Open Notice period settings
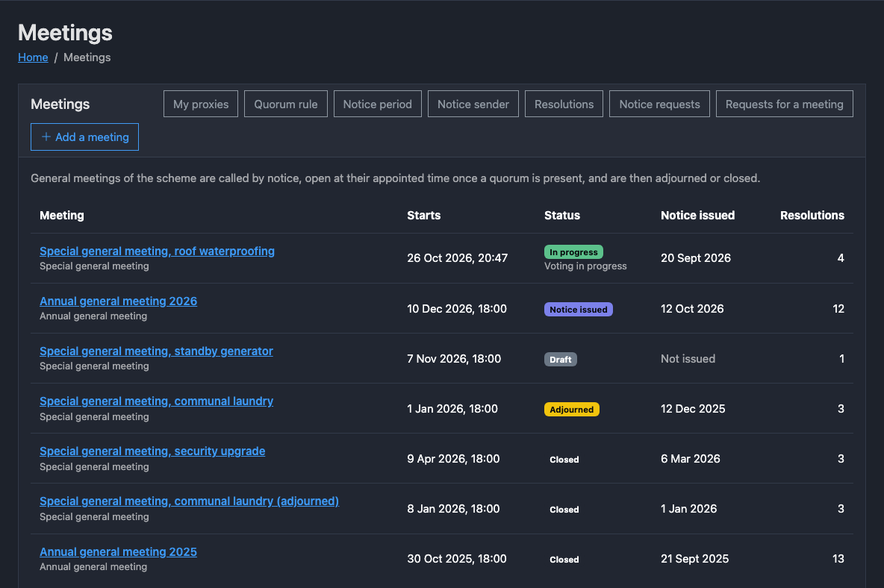This screenshot has height=588, width=884. click(378, 104)
